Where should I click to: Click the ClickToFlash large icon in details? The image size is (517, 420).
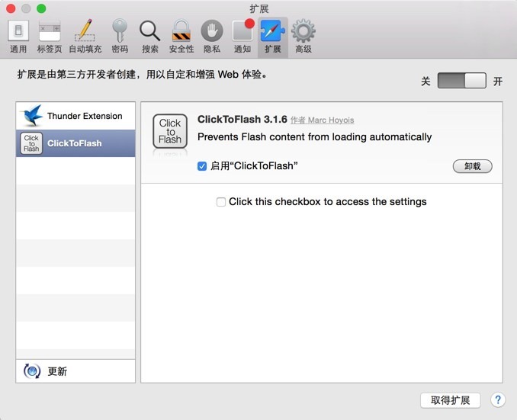(170, 131)
